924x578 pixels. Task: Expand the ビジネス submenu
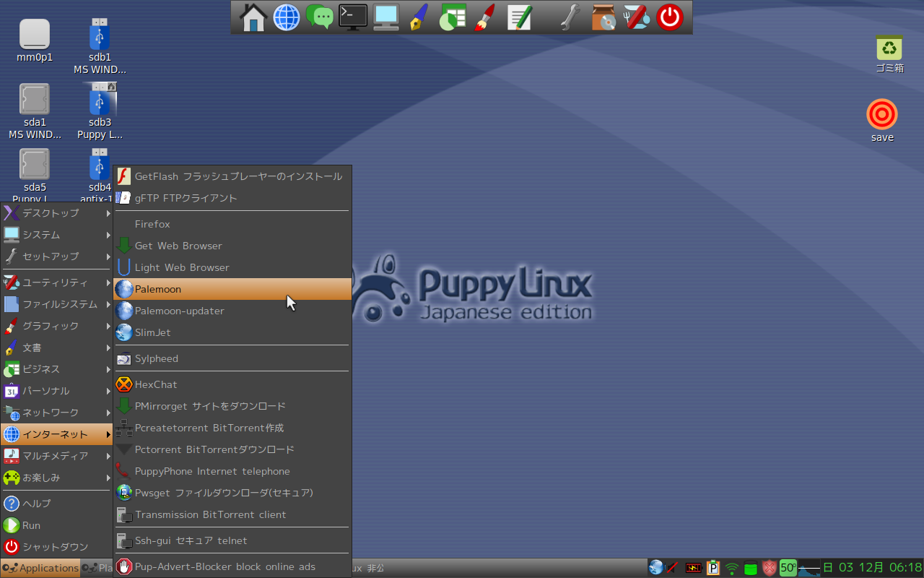57,369
